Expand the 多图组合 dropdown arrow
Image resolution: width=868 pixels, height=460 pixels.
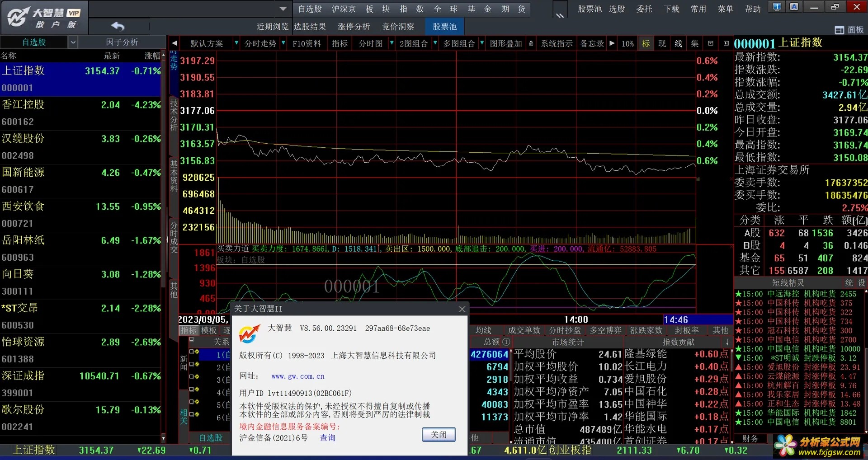click(x=482, y=43)
